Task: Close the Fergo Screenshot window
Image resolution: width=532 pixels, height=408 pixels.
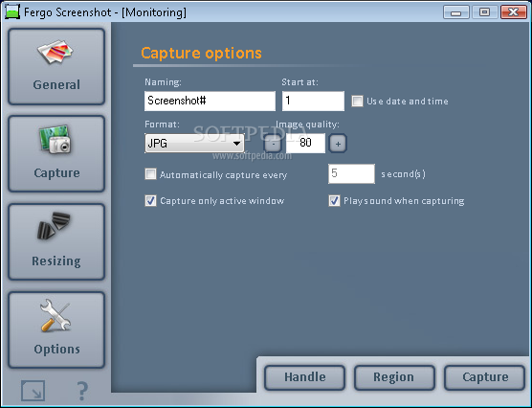Action: [x=513, y=12]
